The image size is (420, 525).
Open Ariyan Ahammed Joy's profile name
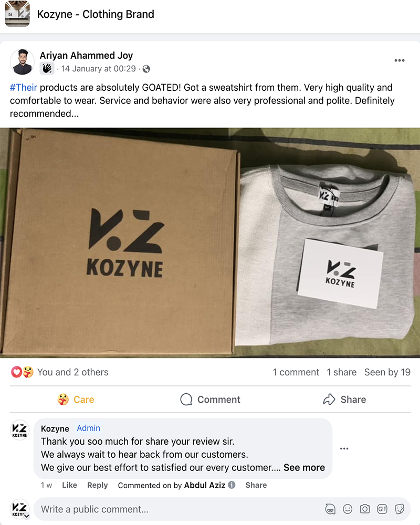tap(86, 55)
